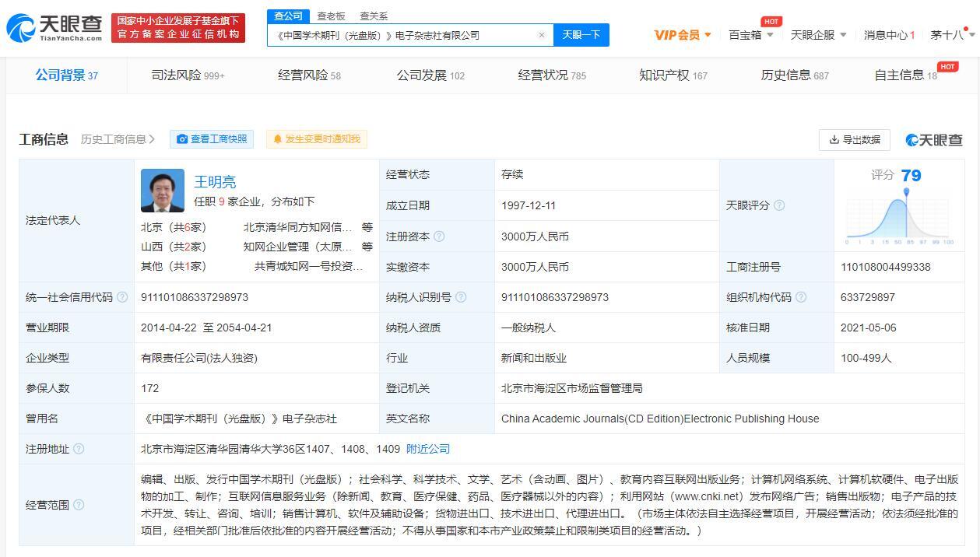Click organization code 633729897

pyautogui.click(x=868, y=297)
